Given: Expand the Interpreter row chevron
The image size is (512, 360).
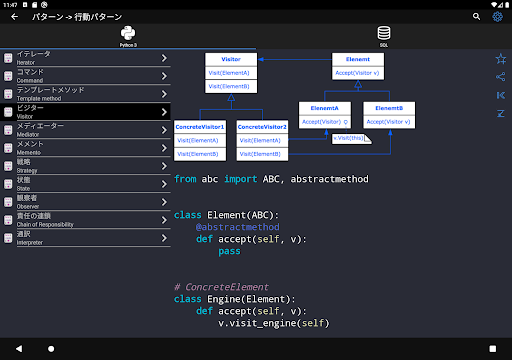Looking at the screenshot, I should click(x=164, y=238).
